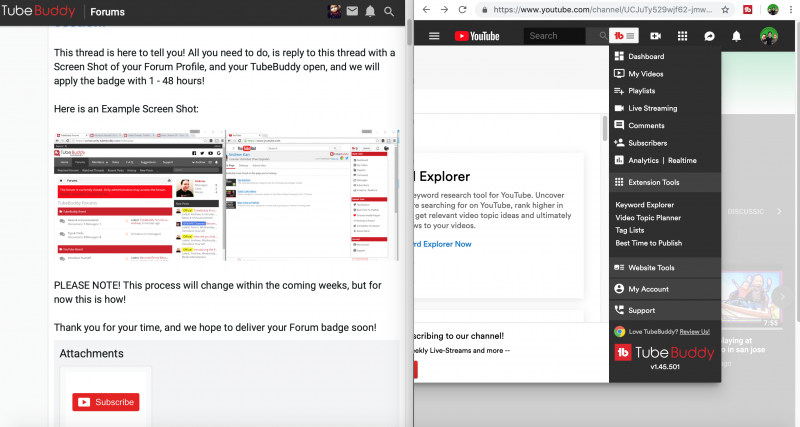Open My Account in TubeBuddy menu
The height and width of the screenshot is (427, 800).
648,289
